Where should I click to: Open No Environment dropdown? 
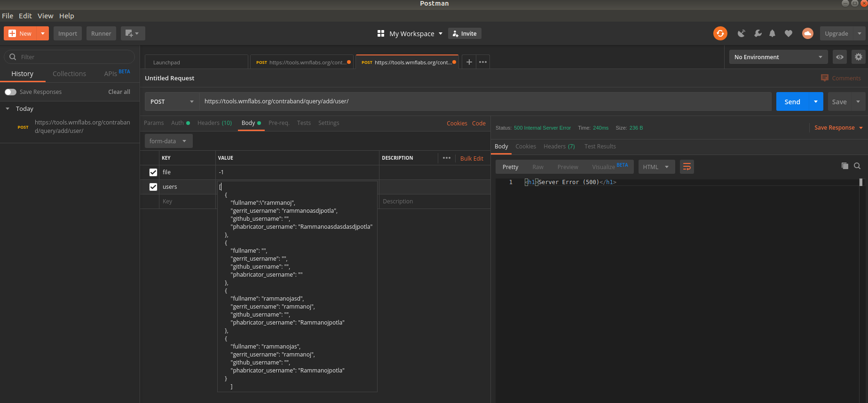click(x=778, y=57)
